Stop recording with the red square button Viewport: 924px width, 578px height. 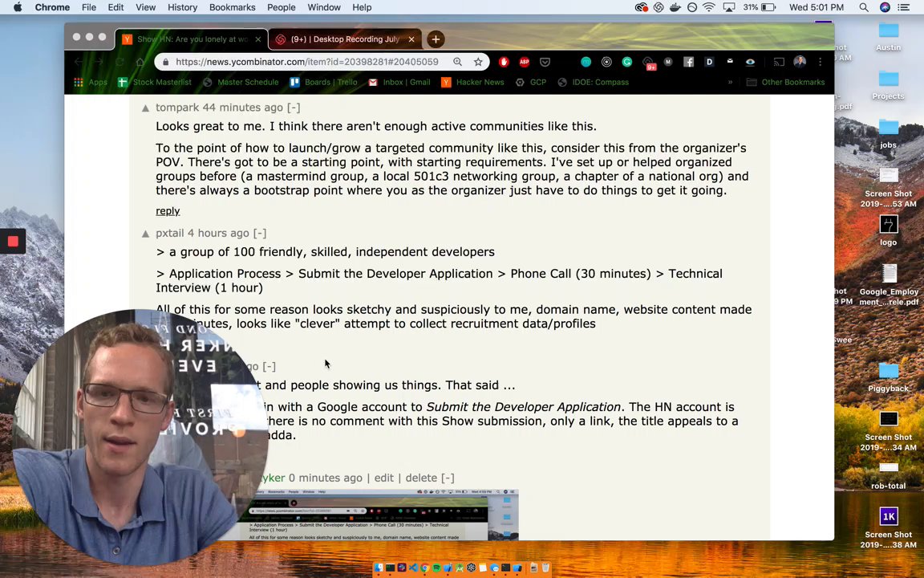[x=12, y=241]
